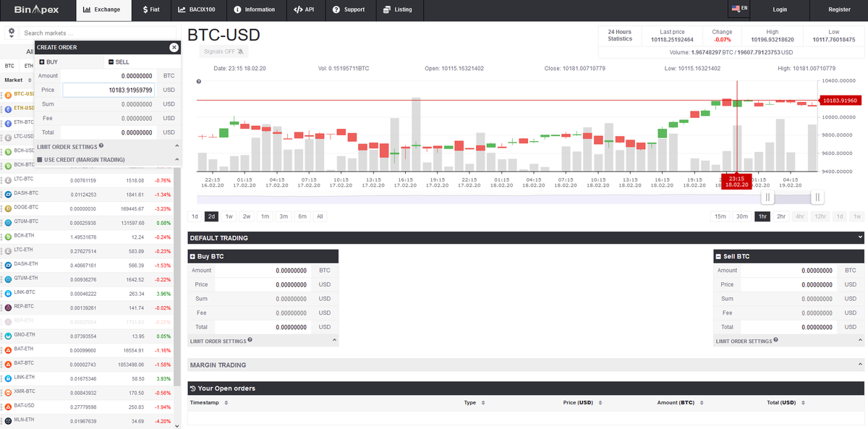Open the API page
Image resolution: width=868 pixels, height=429 pixels.
(x=305, y=9)
